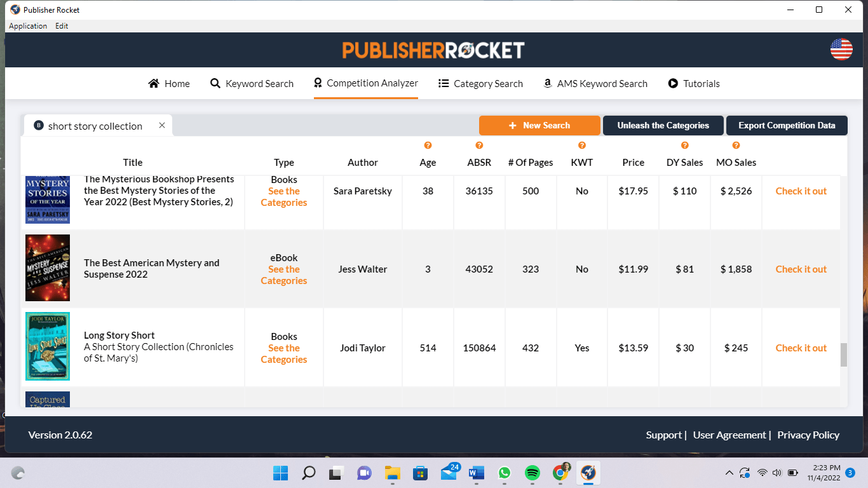Click 'See the Categories' for Jess Walter's book
The image size is (868, 488).
pos(283,274)
